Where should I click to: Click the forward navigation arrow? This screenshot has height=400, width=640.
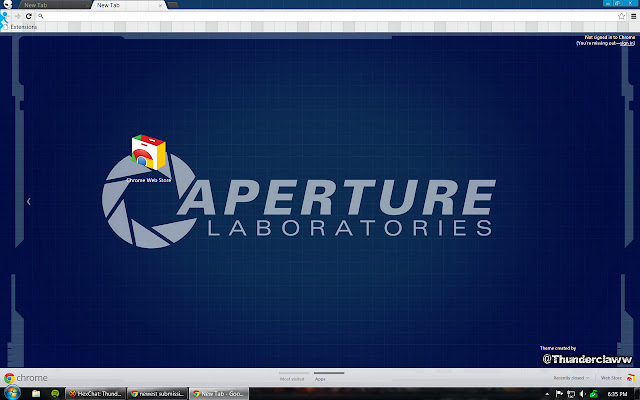(x=18, y=16)
